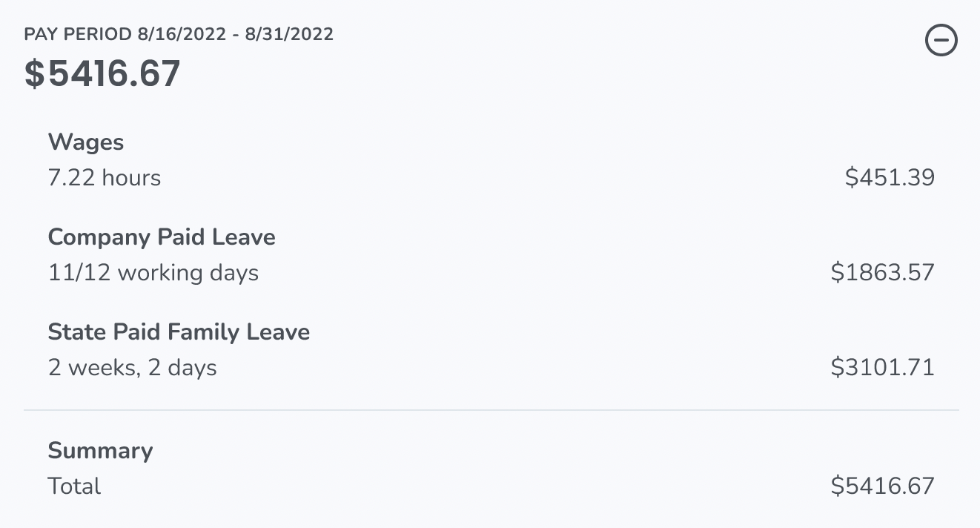
Task: Select the 7.22 hours wages detail
Action: point(105,178)
